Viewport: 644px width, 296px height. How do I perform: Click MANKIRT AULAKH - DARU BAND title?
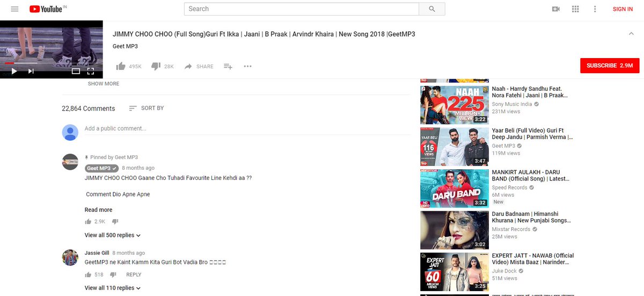click(x=531, y=176)
